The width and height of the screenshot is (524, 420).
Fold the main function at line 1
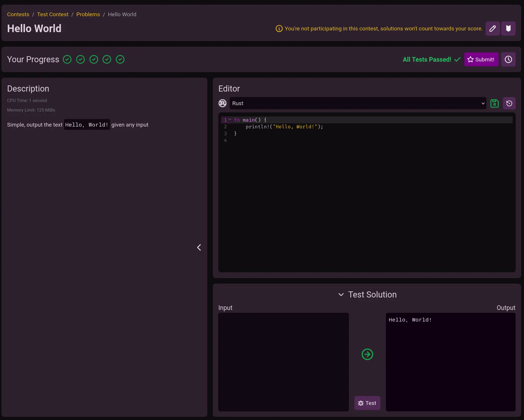point(230,120)
